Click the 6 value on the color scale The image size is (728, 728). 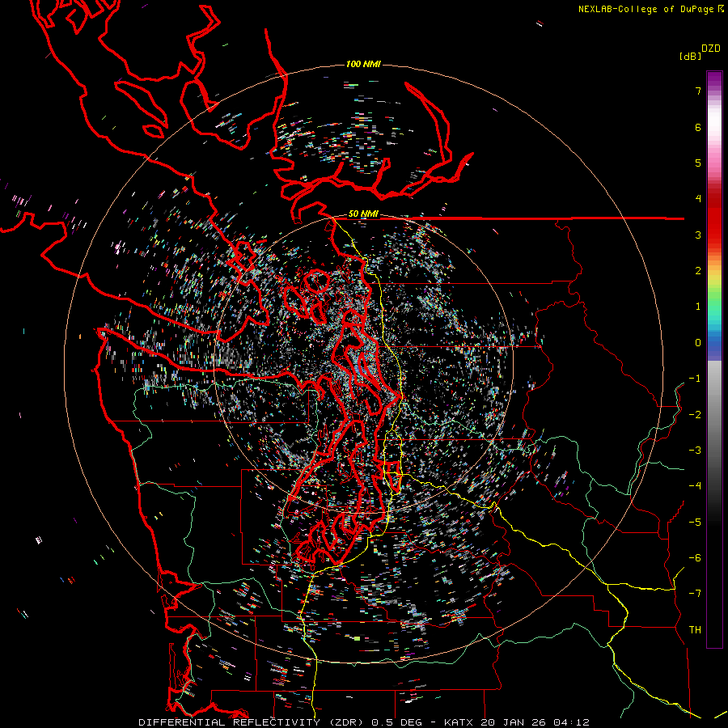point(698,127)
